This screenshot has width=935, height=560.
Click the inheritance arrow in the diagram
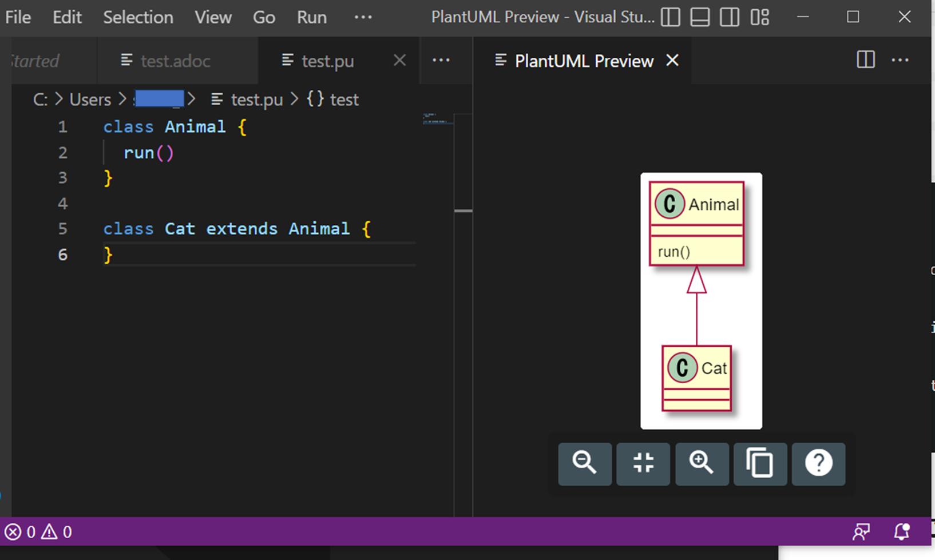click(696, 305)
